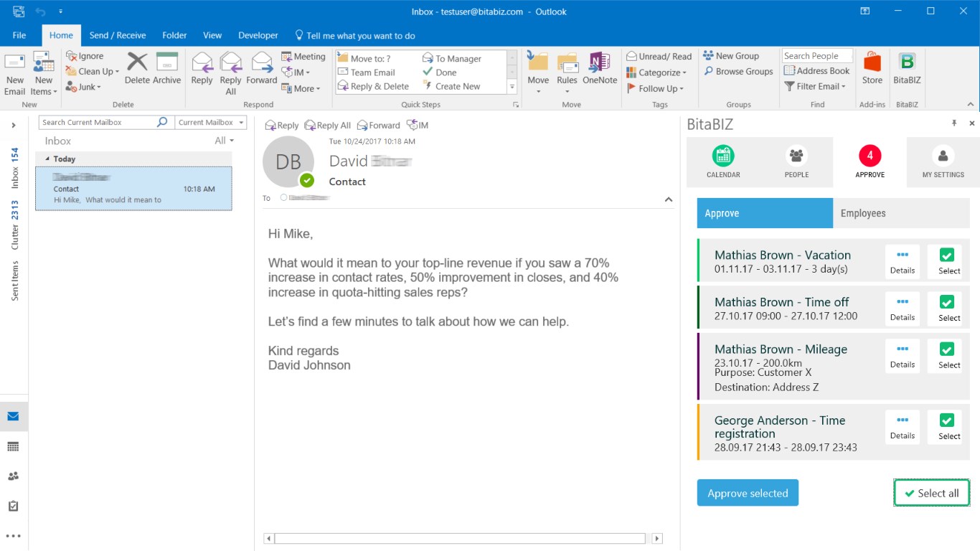The image size is (980, 551).
Task: Open BitaBIZ My Settings
Action: [943, 161]
